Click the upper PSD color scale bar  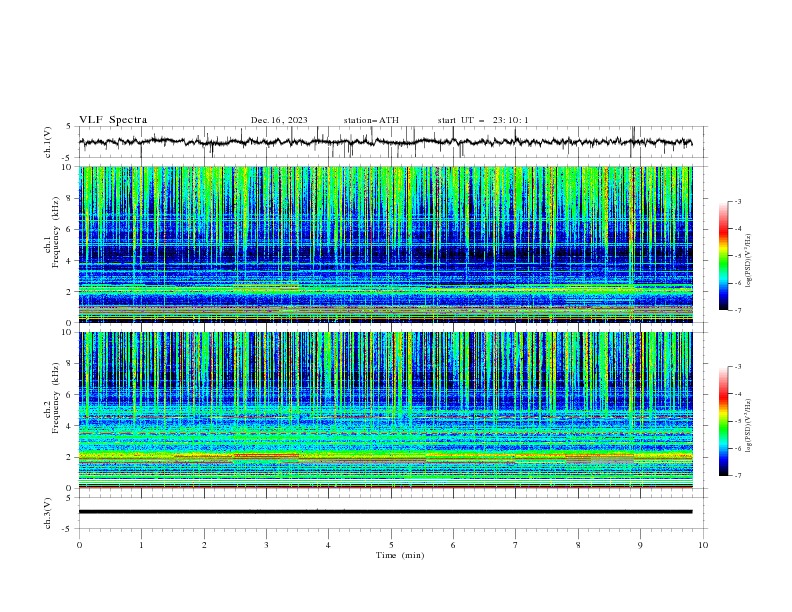[724, 256]
